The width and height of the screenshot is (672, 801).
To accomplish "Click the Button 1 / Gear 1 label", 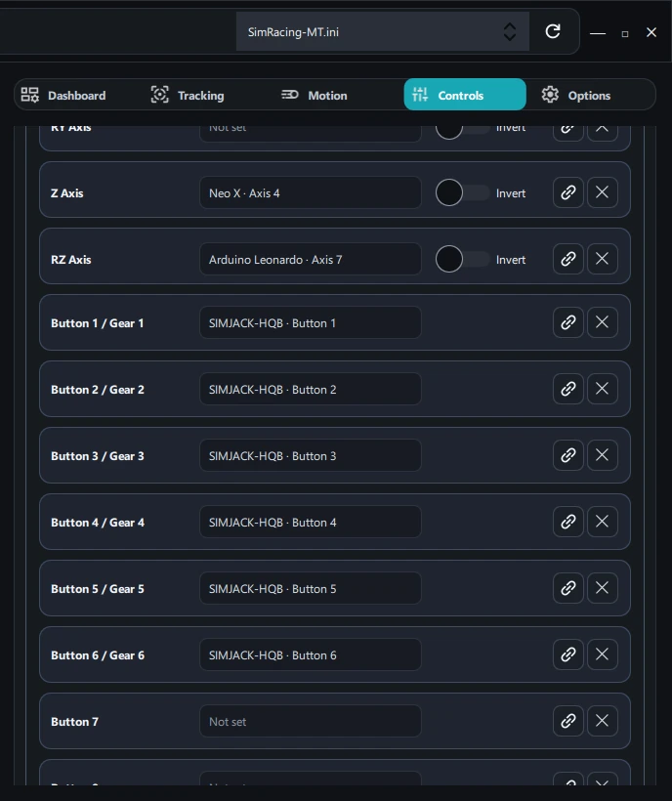I will click(x=97, y=323).
